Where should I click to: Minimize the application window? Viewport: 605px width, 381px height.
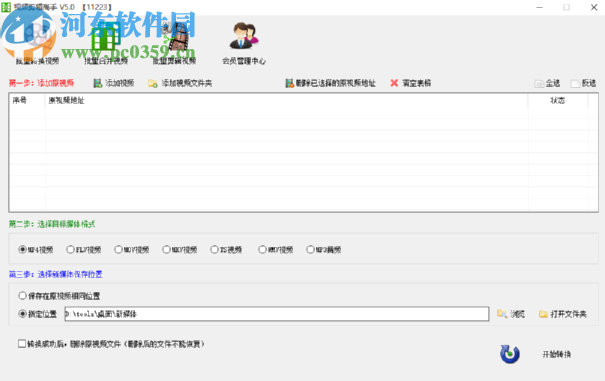click(x=539, y=7)
